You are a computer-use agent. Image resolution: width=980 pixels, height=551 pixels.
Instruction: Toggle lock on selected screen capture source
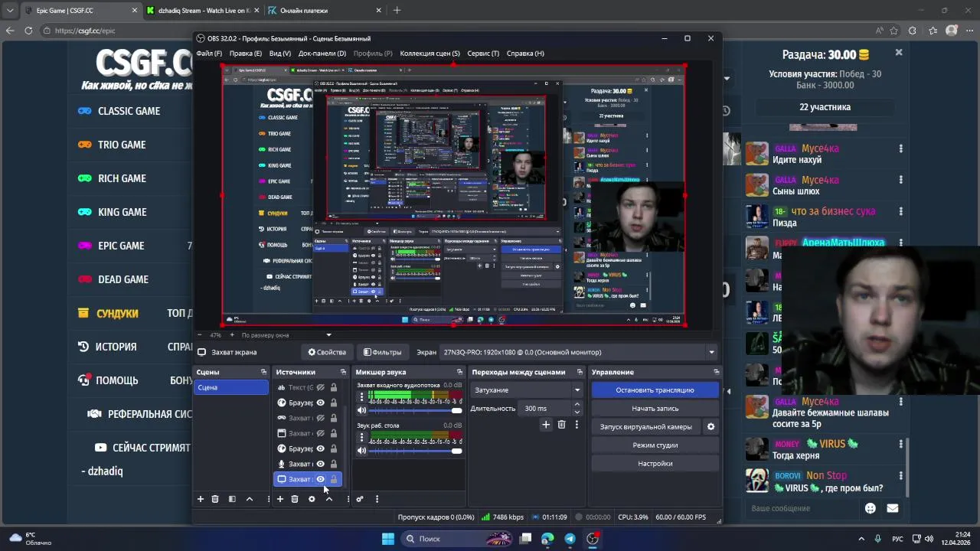334,479
